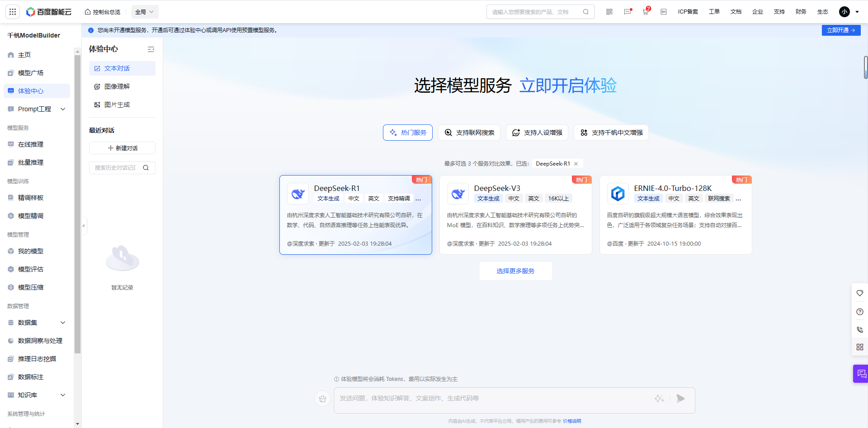The width and height of the screenshot is (868, 428).
Task: Expand the Prompt工程 submenu
Action: pyautogui.click(x=63, y=109)
